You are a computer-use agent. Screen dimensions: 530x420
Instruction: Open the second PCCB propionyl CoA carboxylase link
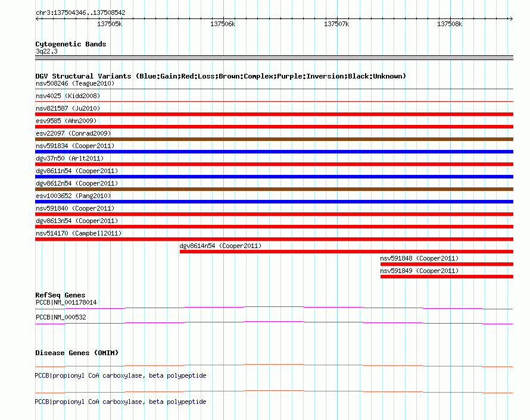120,402
